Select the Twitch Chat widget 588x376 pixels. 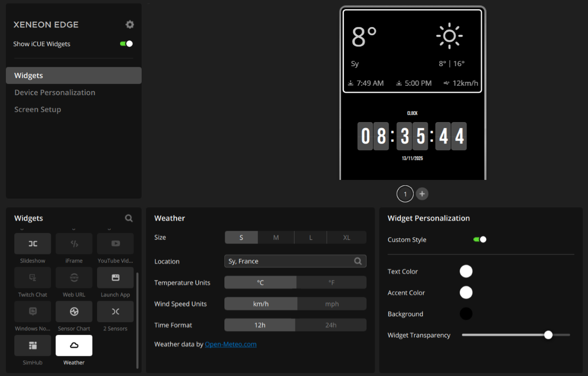tap(32, 277)
